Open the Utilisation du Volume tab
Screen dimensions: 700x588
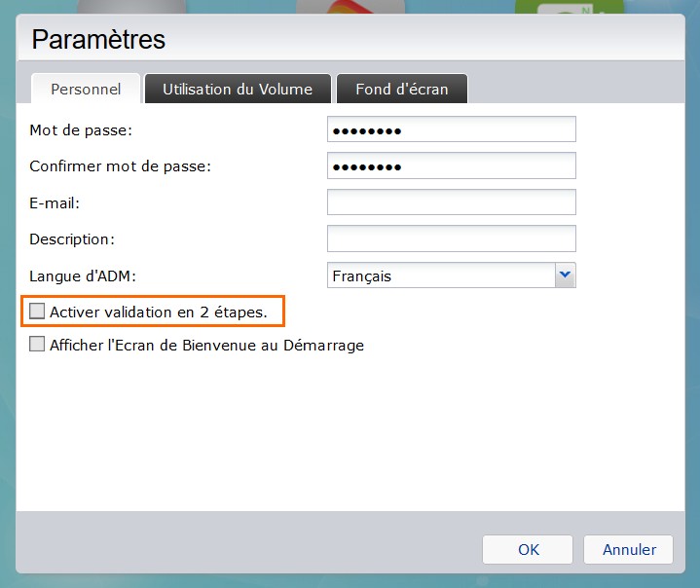(x=238, y=89)
